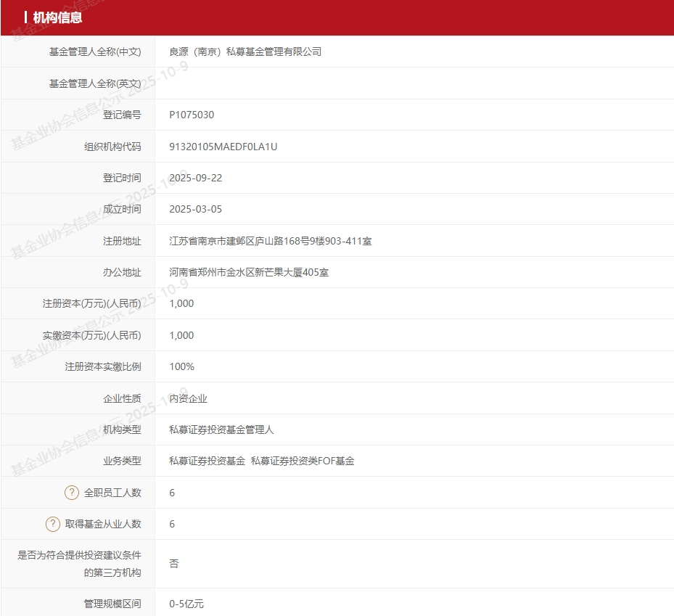Click the 管理规模区间 row label
The height and width of the screenshot is (616, 674).
pyautogui.click(x=112, y=604)
